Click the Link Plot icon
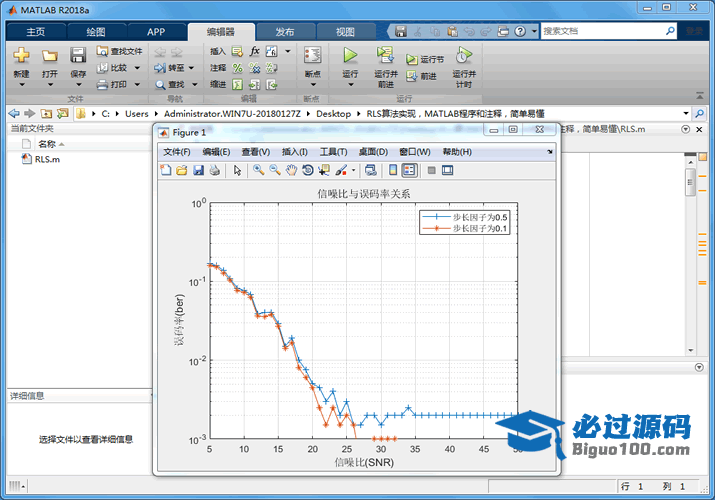The height and width of the screenshot is (500, 715). click(370, 170)
